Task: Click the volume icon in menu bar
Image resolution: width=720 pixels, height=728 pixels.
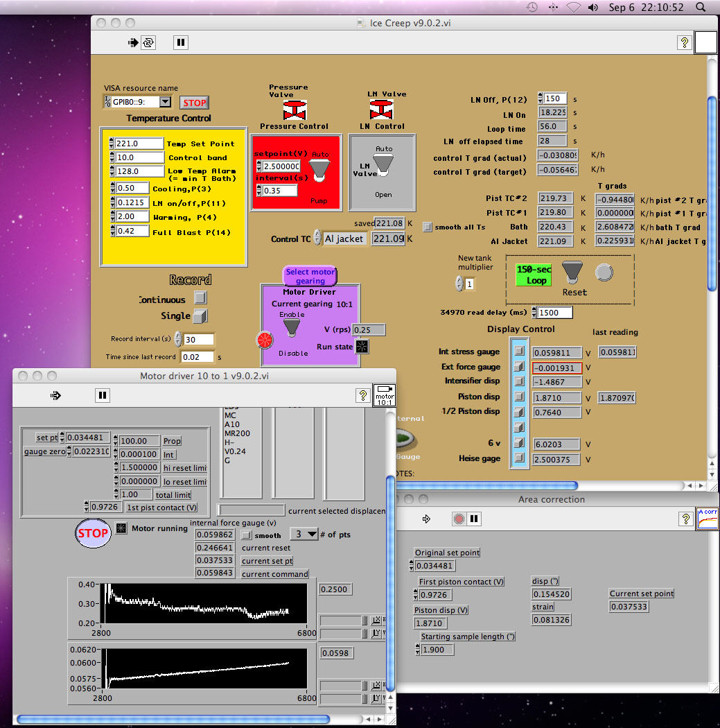Action: 593,8
